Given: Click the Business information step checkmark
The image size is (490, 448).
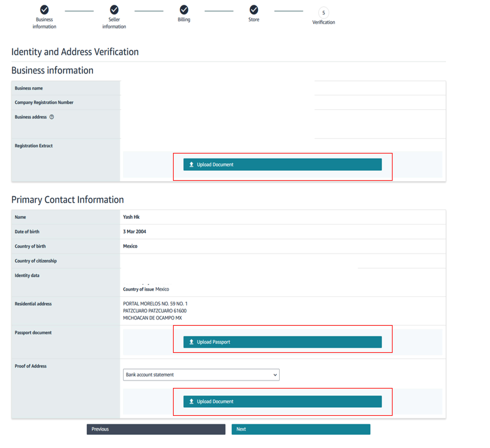Looking at the screenshot, I should point(44,10).
